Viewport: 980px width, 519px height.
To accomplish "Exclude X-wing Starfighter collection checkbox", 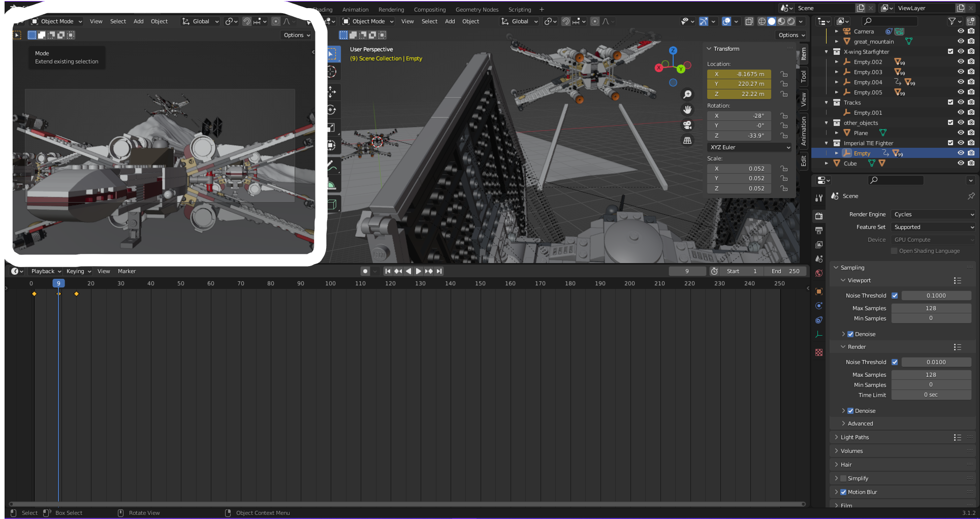I will [x=951, y=52].
